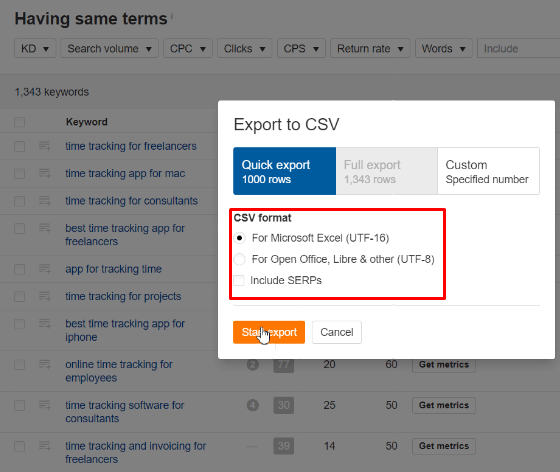Click the orange Start export button
Image resolution: width=560 pixels, height=472 pixels.
coord(269,332)
